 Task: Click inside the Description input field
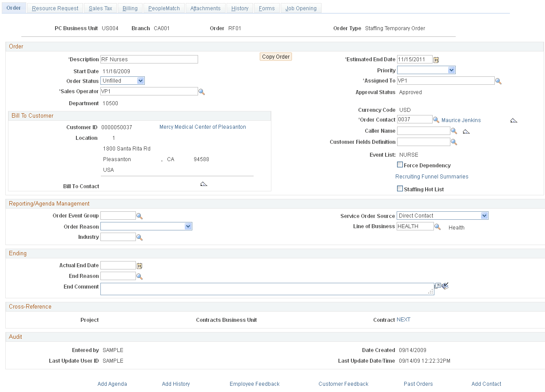(x=149, y=59)
